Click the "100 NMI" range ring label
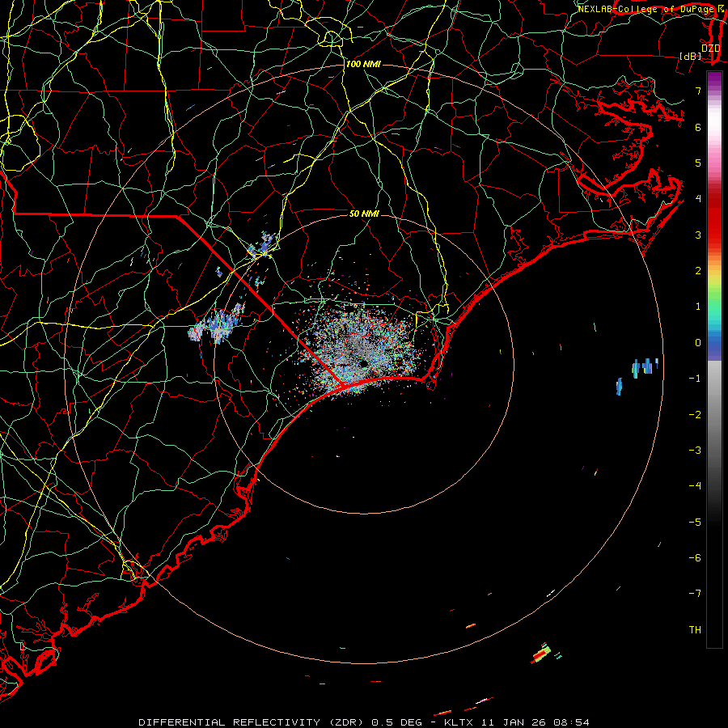 click(363, 64)
